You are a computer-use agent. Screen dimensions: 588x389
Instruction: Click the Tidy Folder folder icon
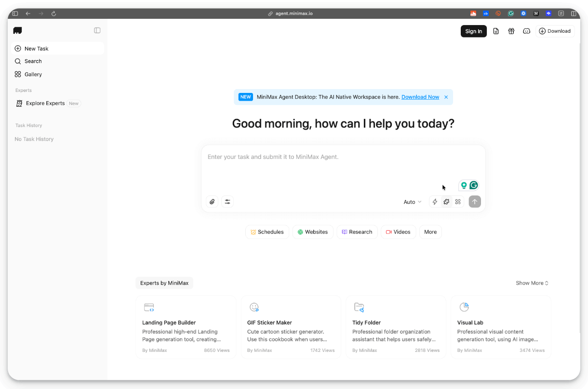[359, 307]
